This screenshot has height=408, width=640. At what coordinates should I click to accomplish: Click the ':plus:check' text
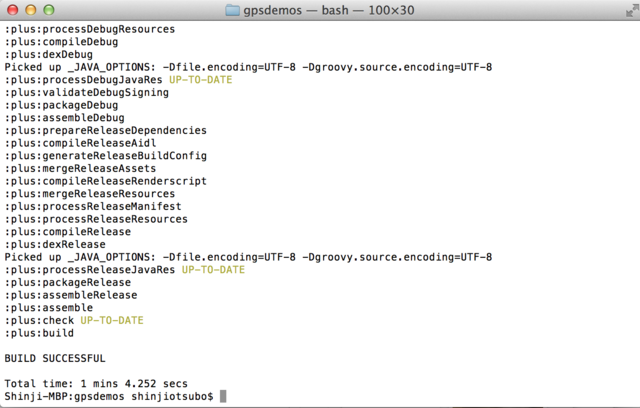[x=39, y=321]
